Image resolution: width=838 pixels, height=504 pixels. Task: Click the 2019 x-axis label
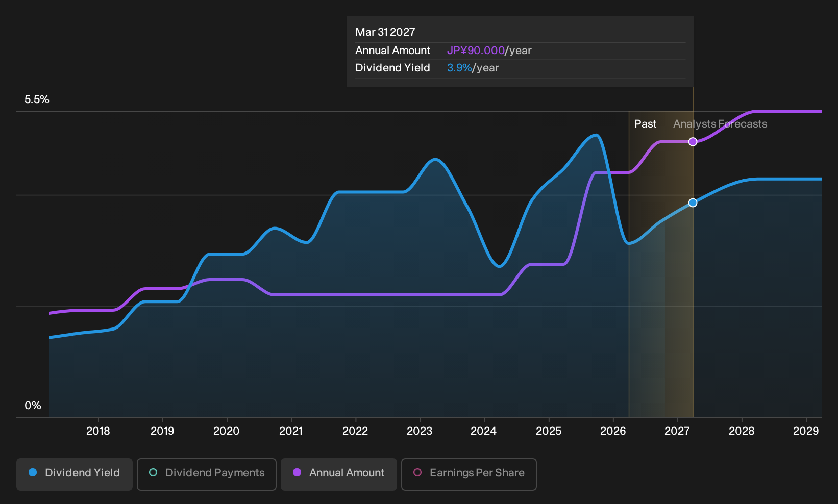(162, 431)
